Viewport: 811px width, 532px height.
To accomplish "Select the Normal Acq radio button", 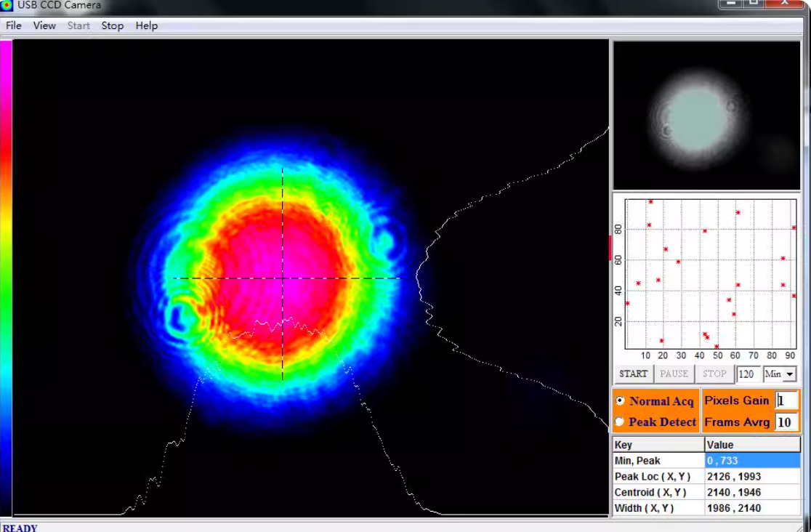I will (x=620, y=400).
